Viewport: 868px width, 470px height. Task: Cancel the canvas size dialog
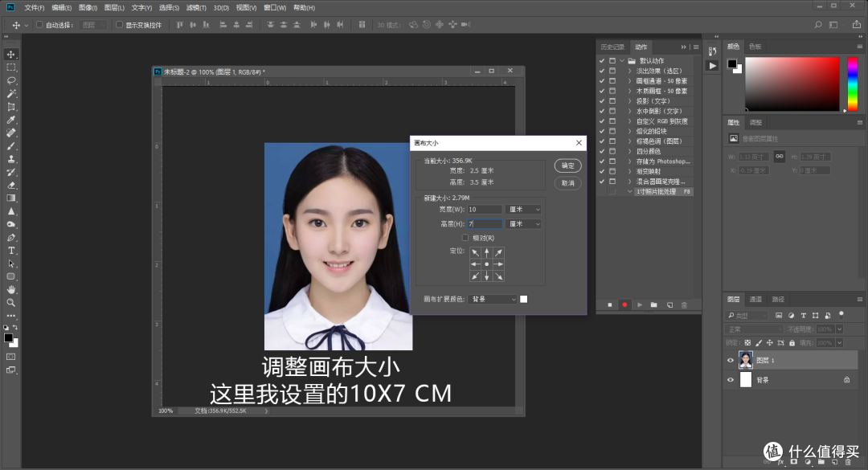[x=567, y=183]
